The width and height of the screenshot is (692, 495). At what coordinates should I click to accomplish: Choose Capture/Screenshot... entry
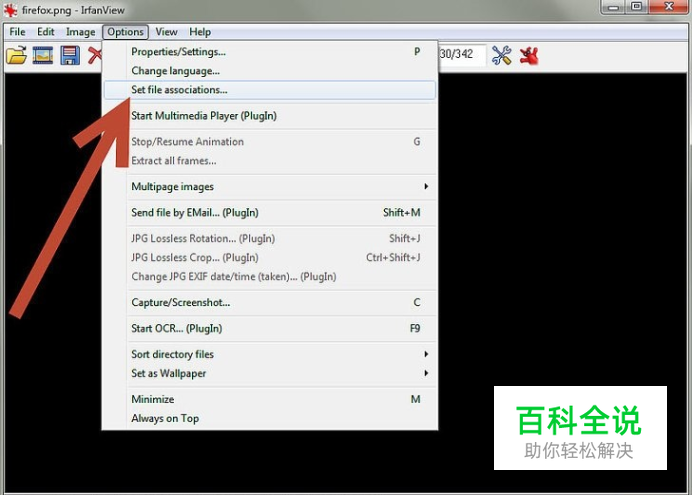click(x=270, y=303)
